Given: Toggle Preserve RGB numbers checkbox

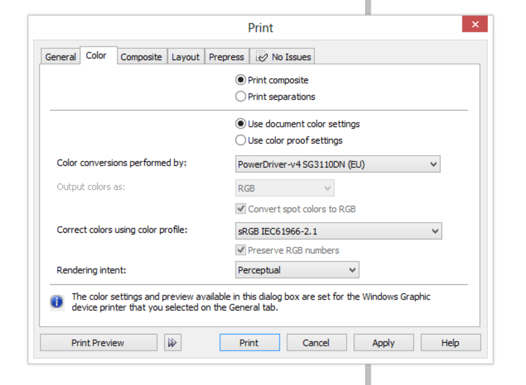Looking at the screenshot, I should click(x=241, y=250).
